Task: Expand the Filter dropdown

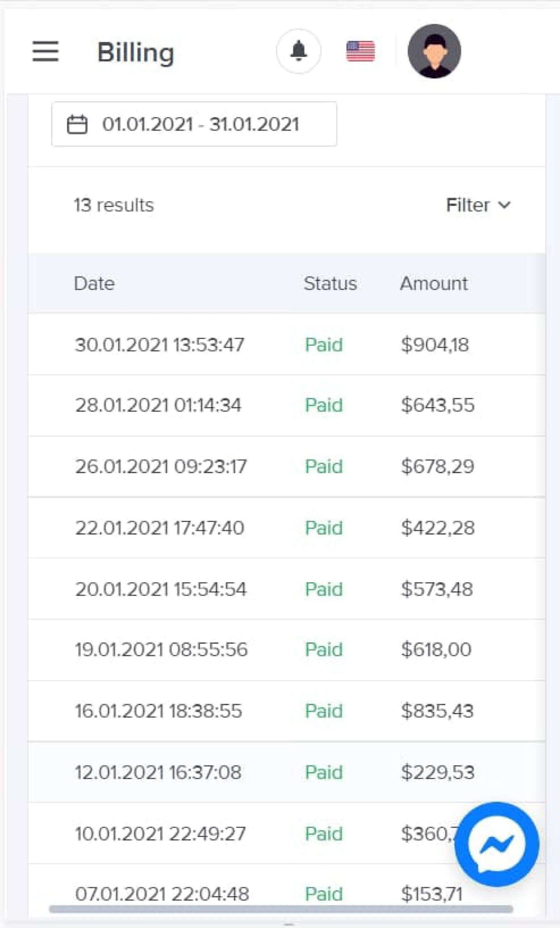Action: [478, 205]
